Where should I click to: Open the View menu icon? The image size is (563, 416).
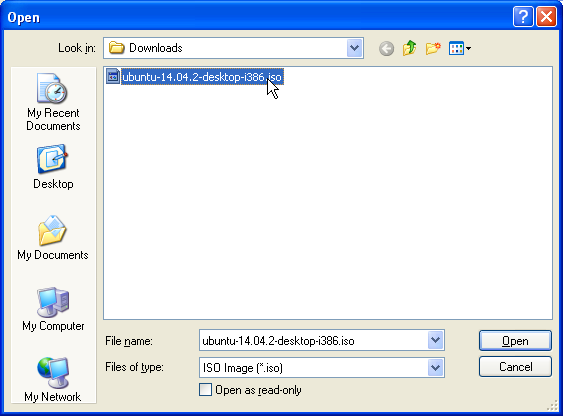[x=460, y=48]
